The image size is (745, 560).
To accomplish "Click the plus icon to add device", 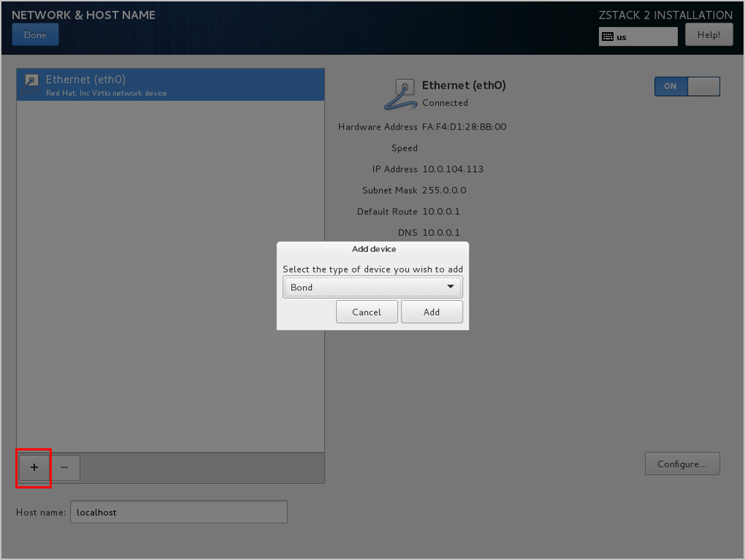I will pos(34,467).
